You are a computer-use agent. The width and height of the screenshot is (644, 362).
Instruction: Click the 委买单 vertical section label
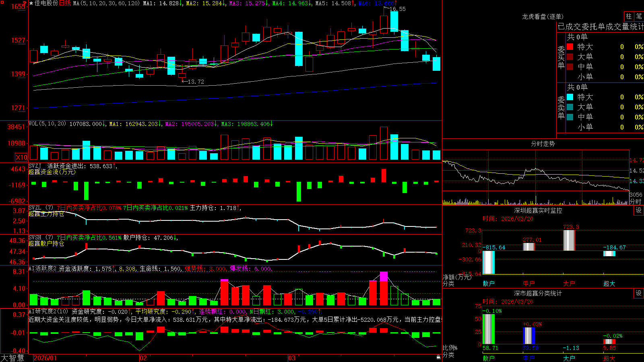[561, 57]
